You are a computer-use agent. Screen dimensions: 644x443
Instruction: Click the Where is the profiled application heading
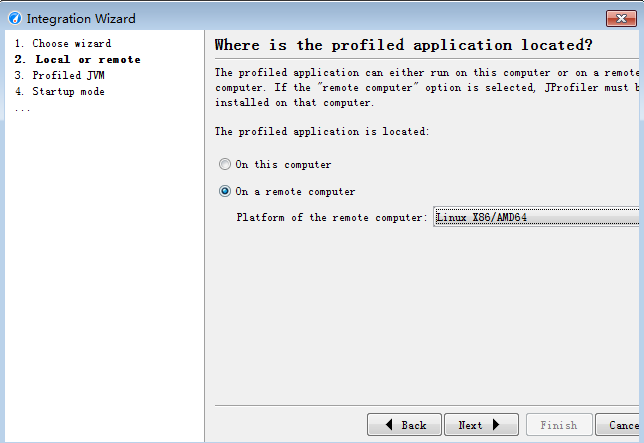pos(403,45)
